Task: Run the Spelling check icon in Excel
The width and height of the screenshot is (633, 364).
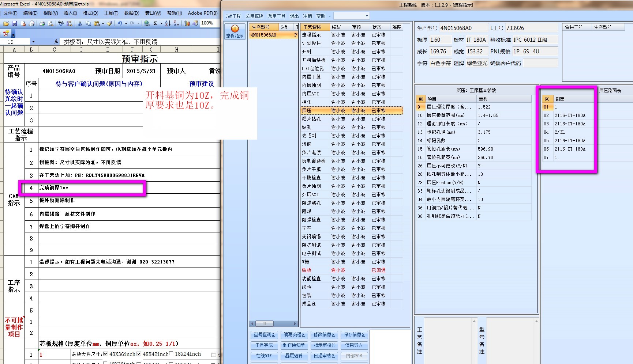Action: coord(61,23)
